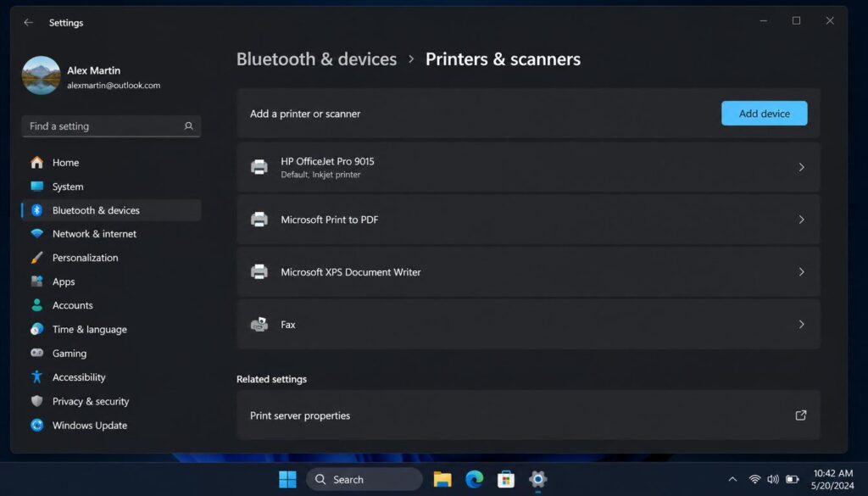Expand Microsoft Print to PDF row chevron

(x=801, y=220)
